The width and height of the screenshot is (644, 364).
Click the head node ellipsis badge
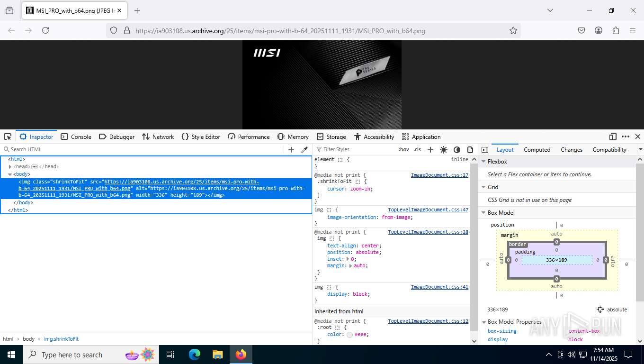tap(35, 167)
